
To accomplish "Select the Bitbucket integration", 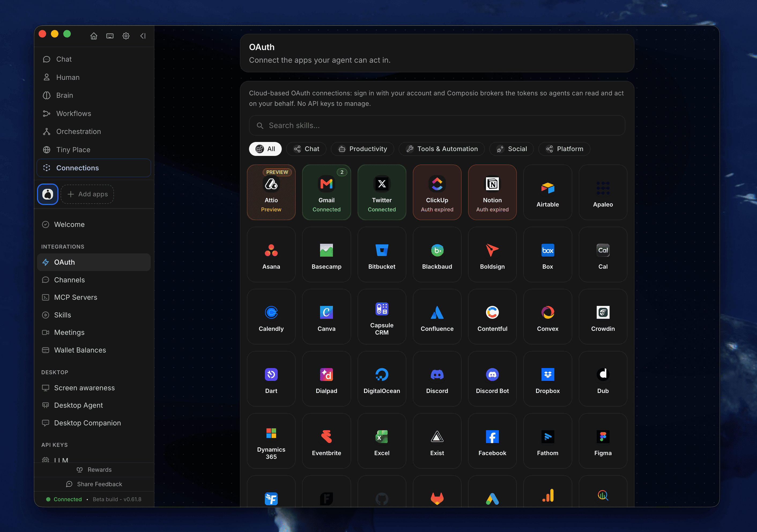I will (382, 254).
